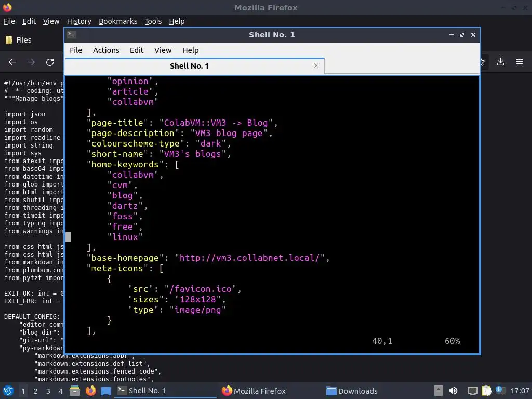Click the "base-homepage" URL value text
The width and height of the screenshot is (532, 399).
(x=249, y=258)
